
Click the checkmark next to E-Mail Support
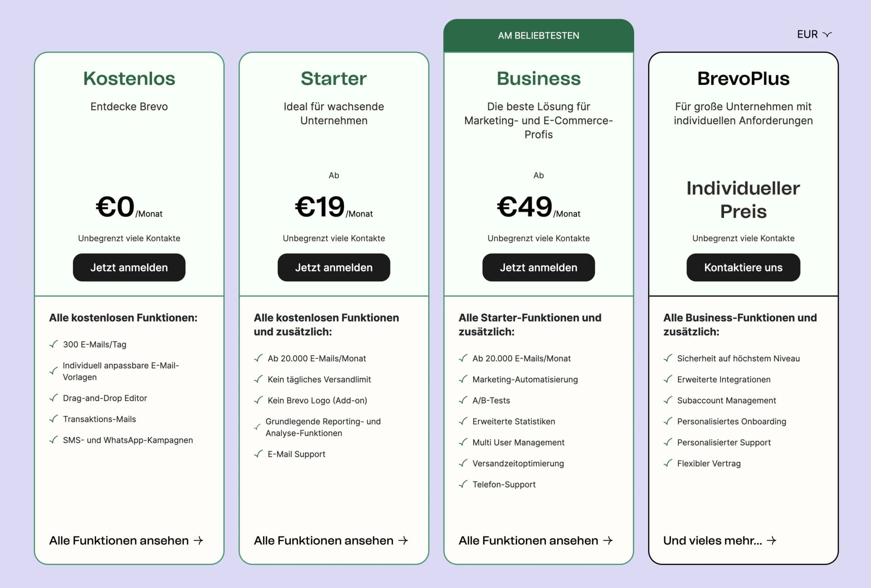(258, 454)
